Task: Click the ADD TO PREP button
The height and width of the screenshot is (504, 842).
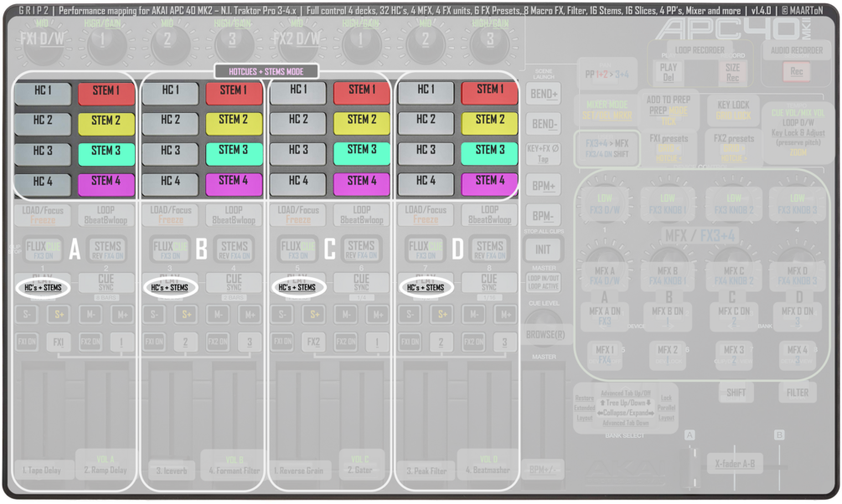Action: click(x=669, y=110)
